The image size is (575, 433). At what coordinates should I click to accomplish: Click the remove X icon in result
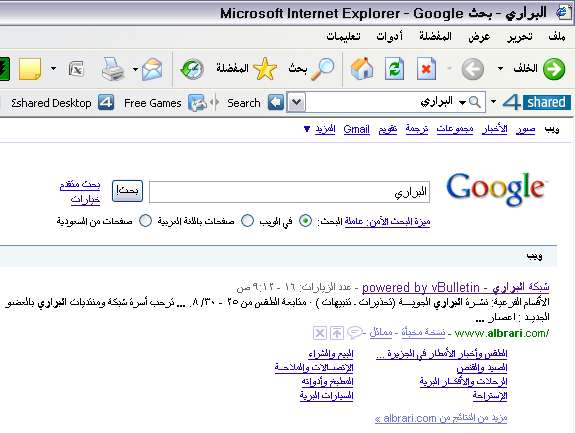[x=320, y=333]
